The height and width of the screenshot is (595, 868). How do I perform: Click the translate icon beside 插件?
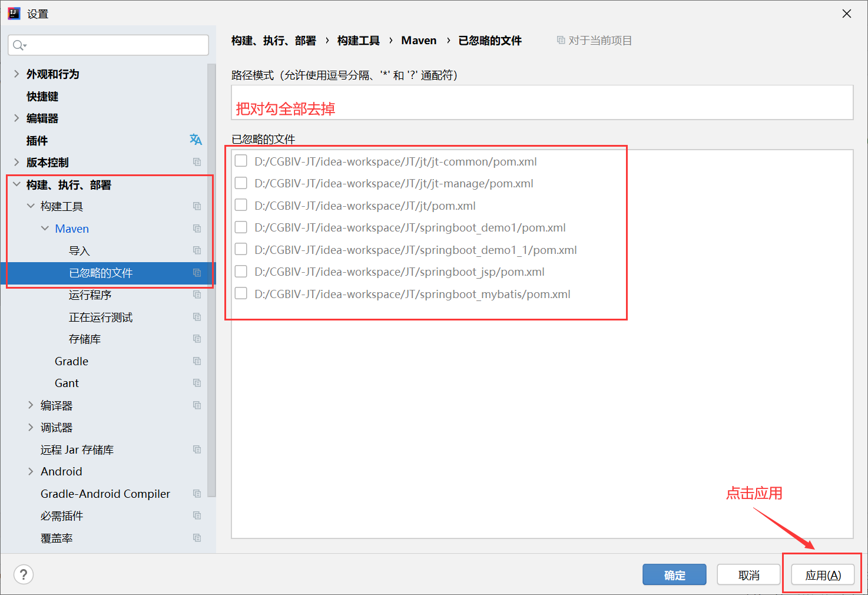196,140
